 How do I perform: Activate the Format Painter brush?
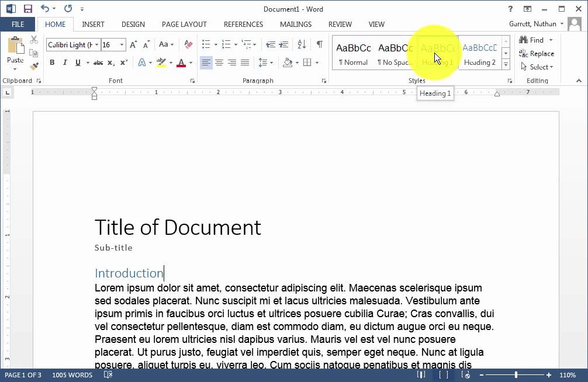point(34,67)
